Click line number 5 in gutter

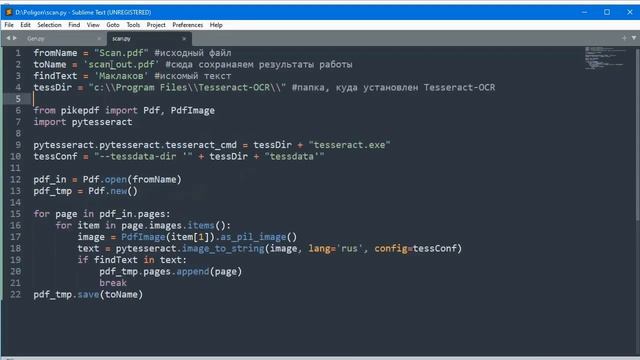[x=18, y=99]
